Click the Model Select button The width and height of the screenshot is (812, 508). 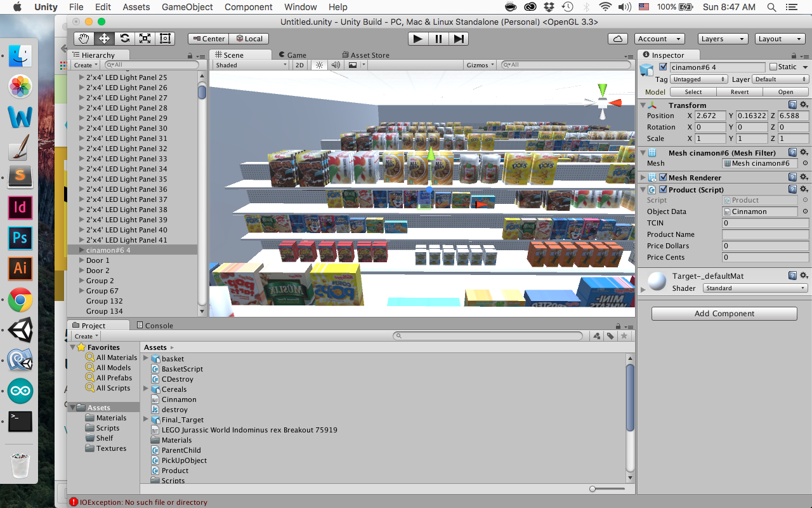(x=693, y=91)
